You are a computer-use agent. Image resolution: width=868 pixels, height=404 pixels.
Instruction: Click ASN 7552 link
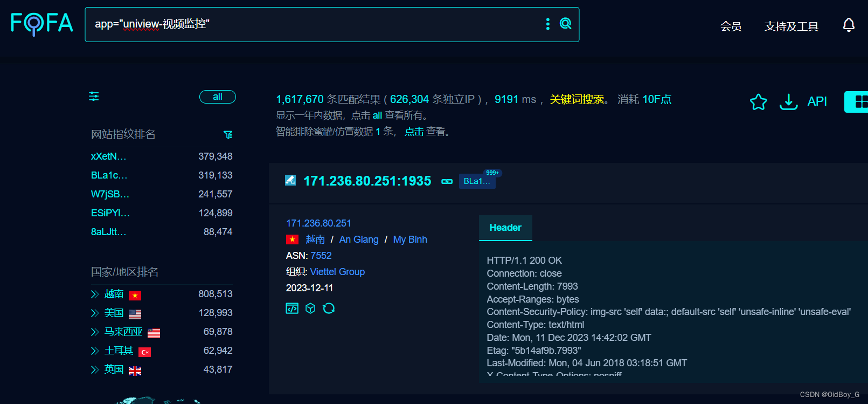click(x=321, y=256)
